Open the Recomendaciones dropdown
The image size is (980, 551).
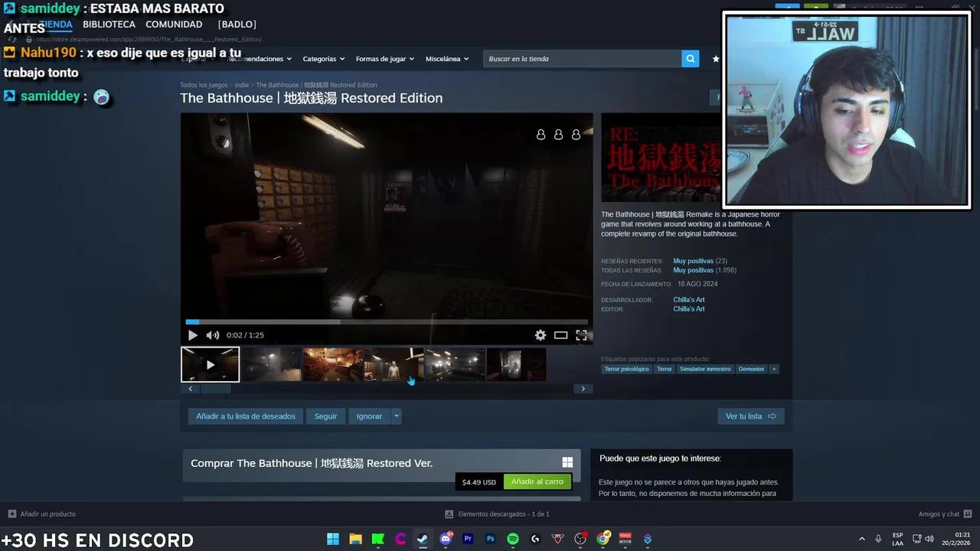[x=259, y=59]
